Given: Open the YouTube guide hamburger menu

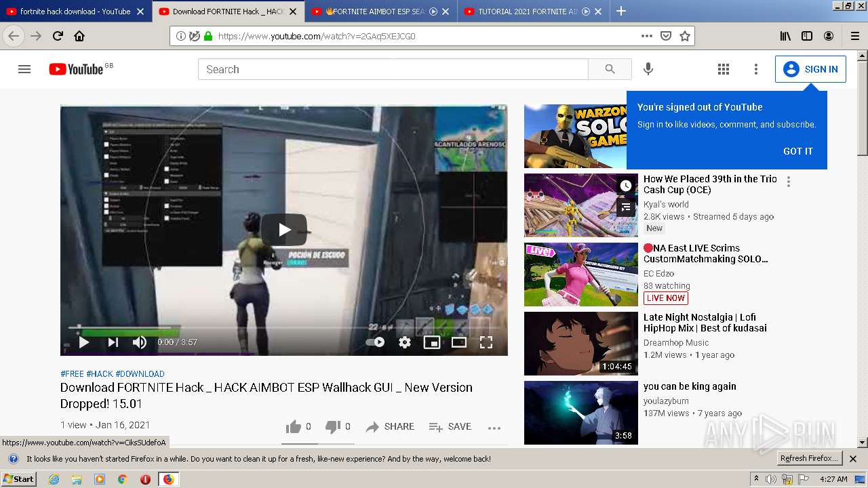Looking at the screenshot, I should pyautogui.click(x=24, y=69).
